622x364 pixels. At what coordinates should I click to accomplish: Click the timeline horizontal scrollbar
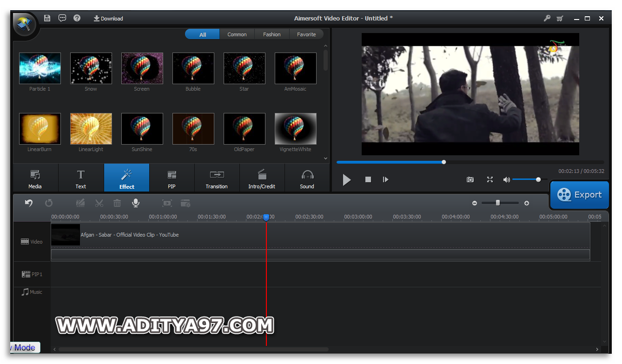pos(193,349)
